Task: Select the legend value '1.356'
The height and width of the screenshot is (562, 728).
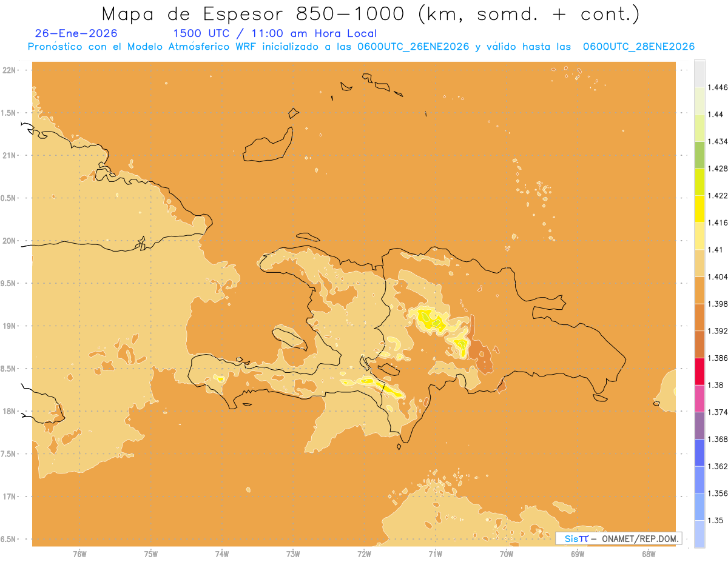Action: (717, 493)
